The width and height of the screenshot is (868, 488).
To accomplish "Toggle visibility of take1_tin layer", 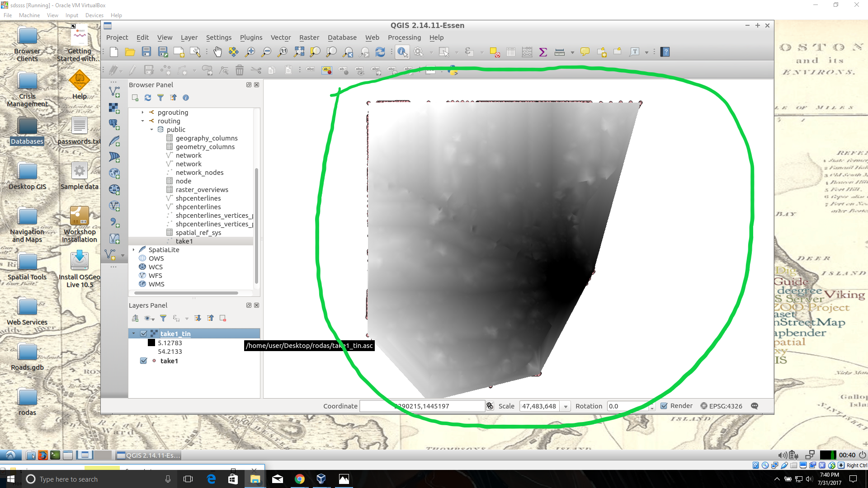I will tap(144, 333).
